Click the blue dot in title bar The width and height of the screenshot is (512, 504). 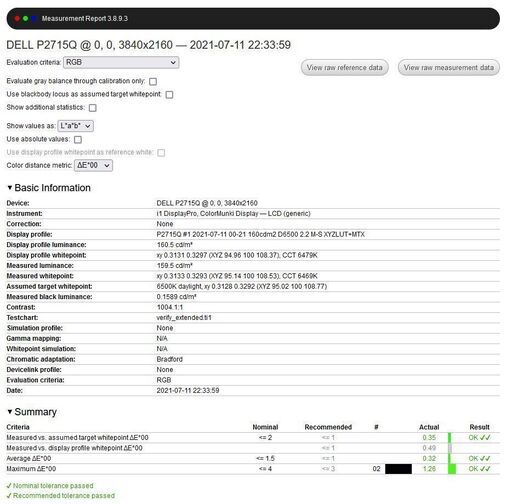[x=34, y=19]
